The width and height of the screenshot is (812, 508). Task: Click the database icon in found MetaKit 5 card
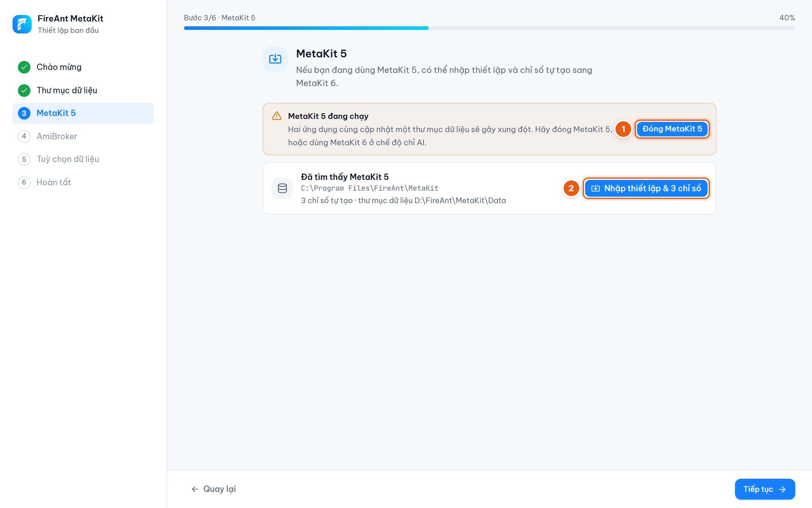point(282,188)
